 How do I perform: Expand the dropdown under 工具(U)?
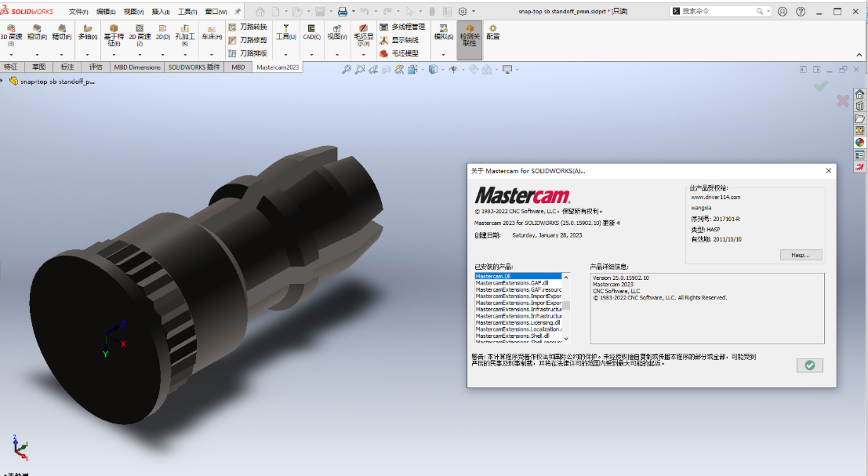pos(286,55)
